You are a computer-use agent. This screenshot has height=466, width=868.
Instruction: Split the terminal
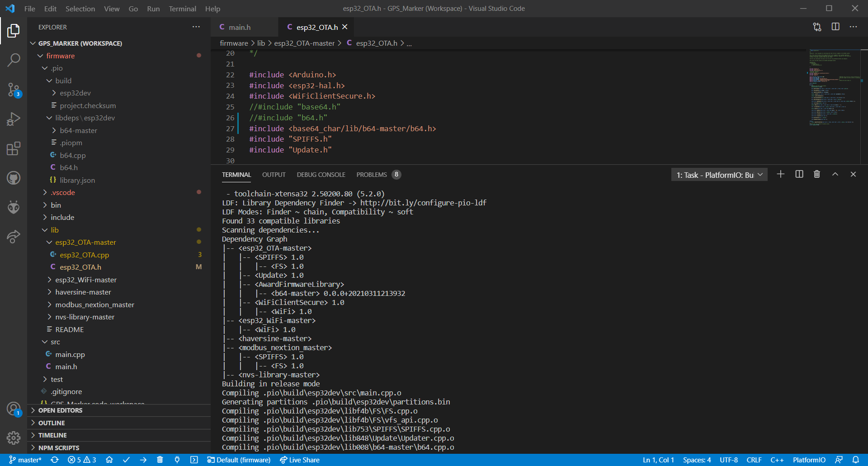click(799, 174)
